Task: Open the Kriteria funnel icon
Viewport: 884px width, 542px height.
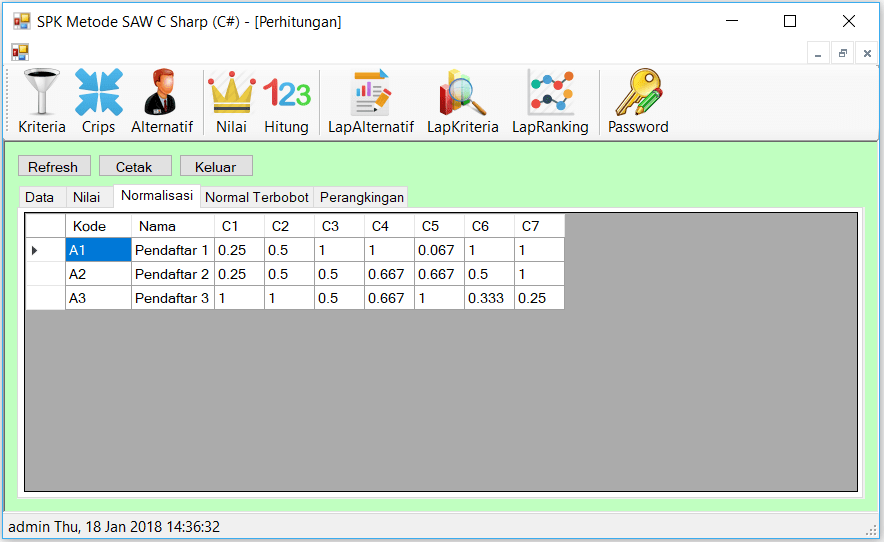Action: click(x=42, y=93)
